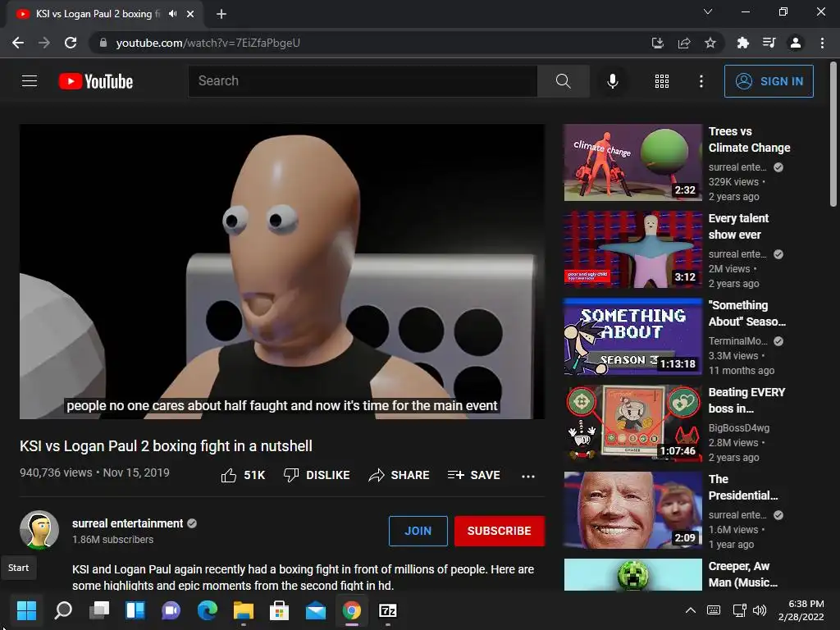Open volume tray icon
The image size is (840, 630).
click(760, 610)
